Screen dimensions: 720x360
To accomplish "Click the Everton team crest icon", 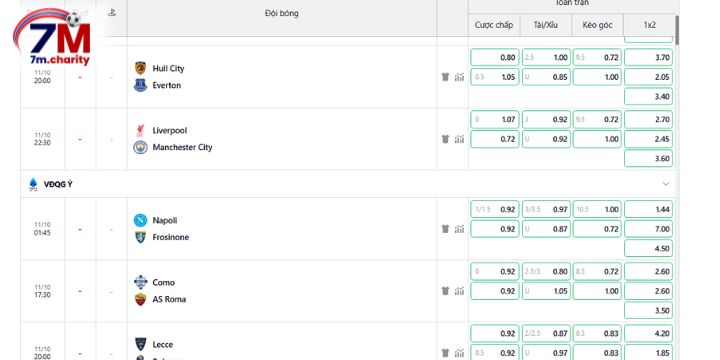I will (140, 85).
